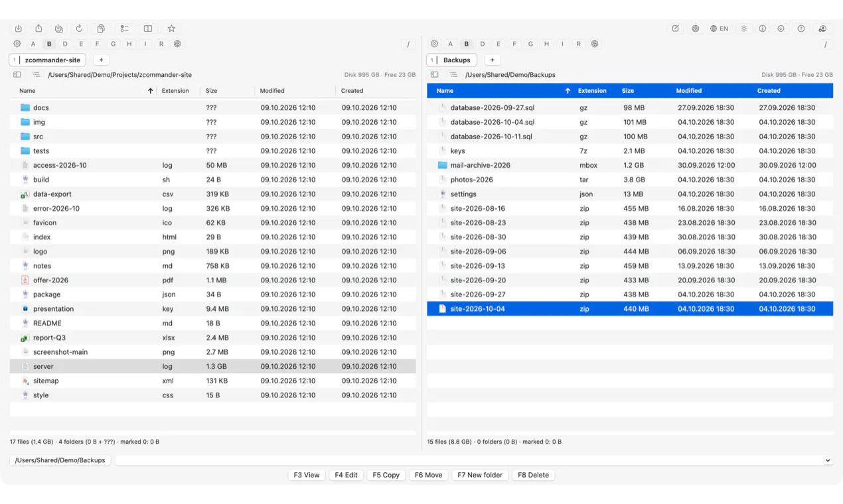Go to root using left panel slash button

(x=408, y=44)
